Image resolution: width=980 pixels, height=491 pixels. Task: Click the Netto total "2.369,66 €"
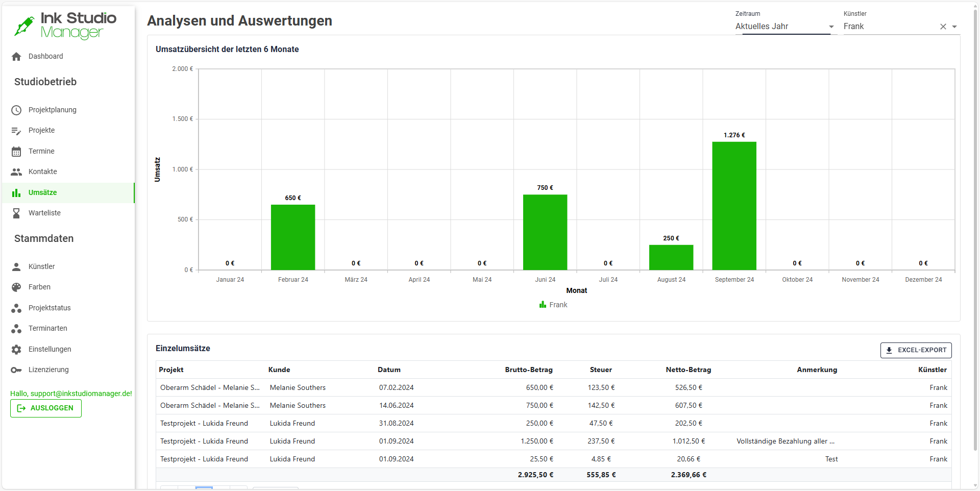click(x=689, y=475)
